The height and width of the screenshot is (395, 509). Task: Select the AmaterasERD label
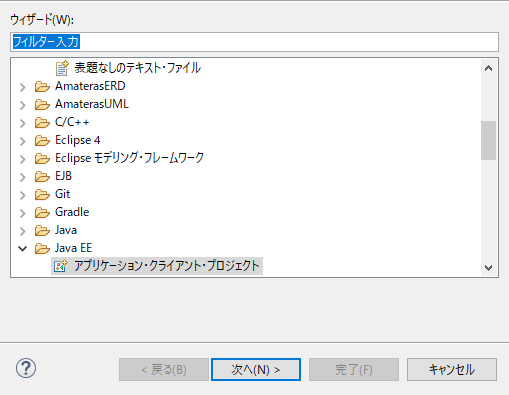(90, 86)
